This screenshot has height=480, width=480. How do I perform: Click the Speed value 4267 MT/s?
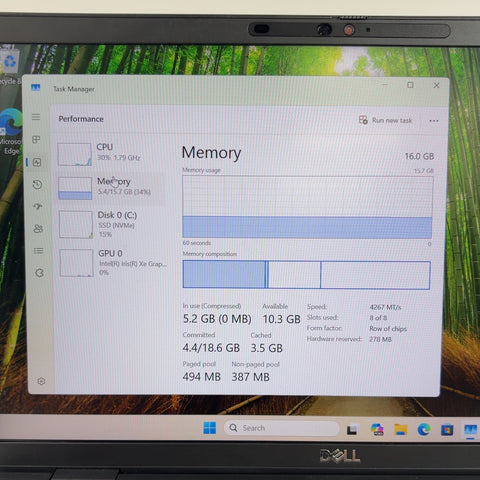pyautogui.click(x=385, y=307)
